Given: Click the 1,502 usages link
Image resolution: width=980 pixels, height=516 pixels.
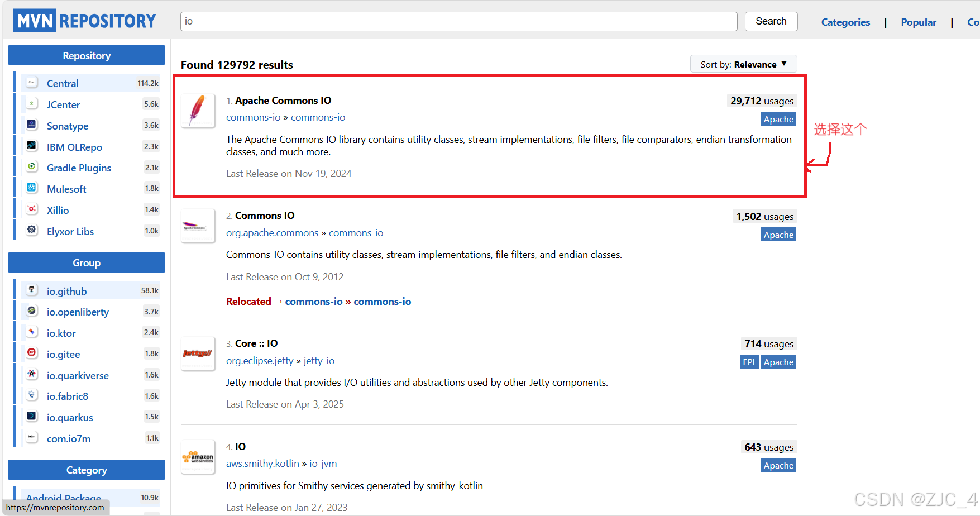Looking at the screenshot, I should [764, 217].
